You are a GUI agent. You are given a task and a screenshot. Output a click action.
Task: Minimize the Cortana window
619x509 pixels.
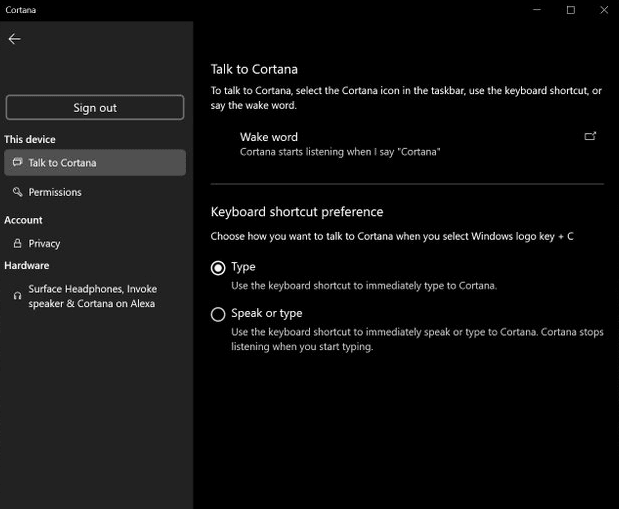537,10
